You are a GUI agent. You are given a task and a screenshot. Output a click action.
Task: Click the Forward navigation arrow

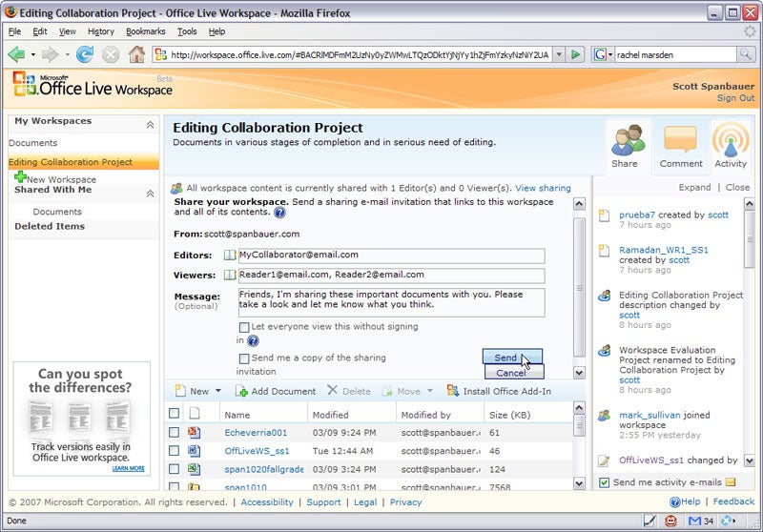pos(51,54)
